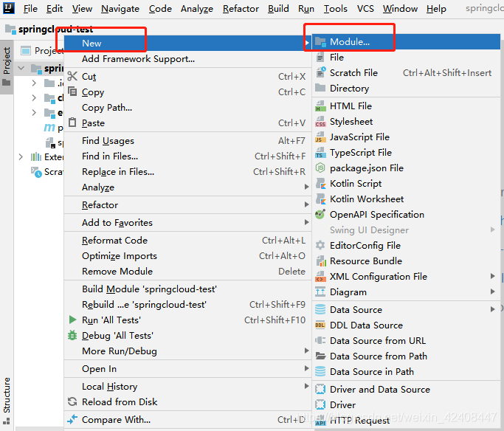Screen dimensions: 504x431
Task: Select Replace in Files...
Action: (x=187, y=172)
